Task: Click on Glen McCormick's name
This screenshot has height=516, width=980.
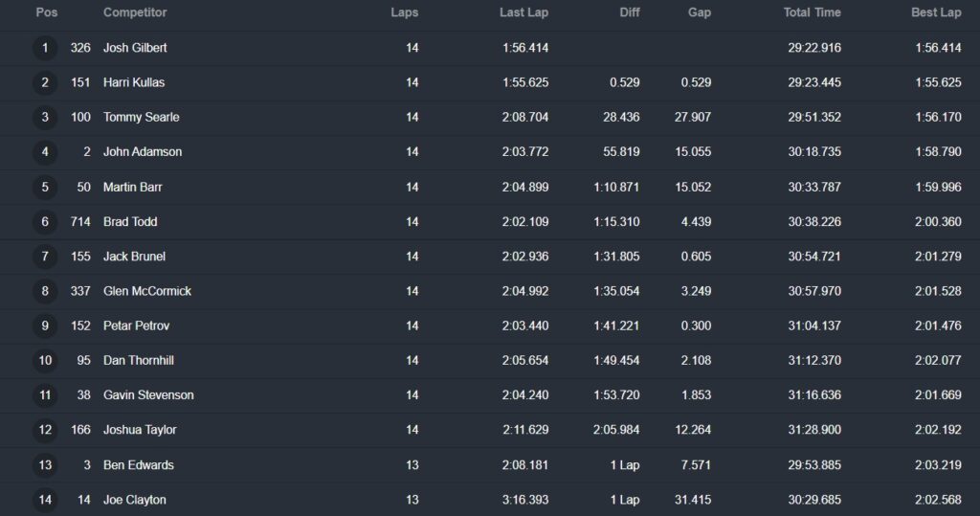Action: pos(147,291)
